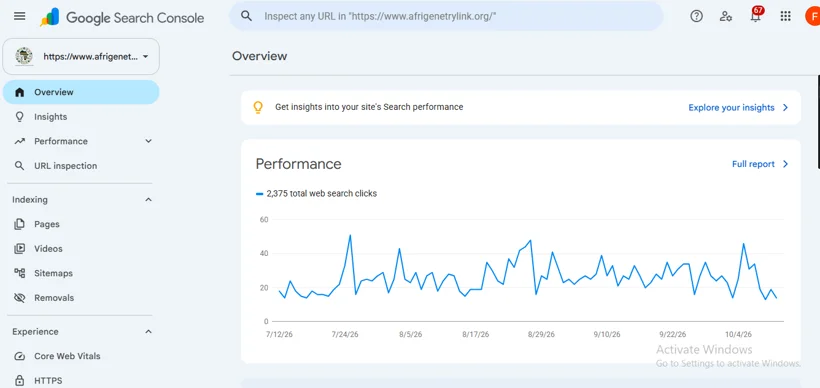The width and height of the screenshot is (820, 388).
Task: Open the Help question mark icon
Action: coord(696,16)
